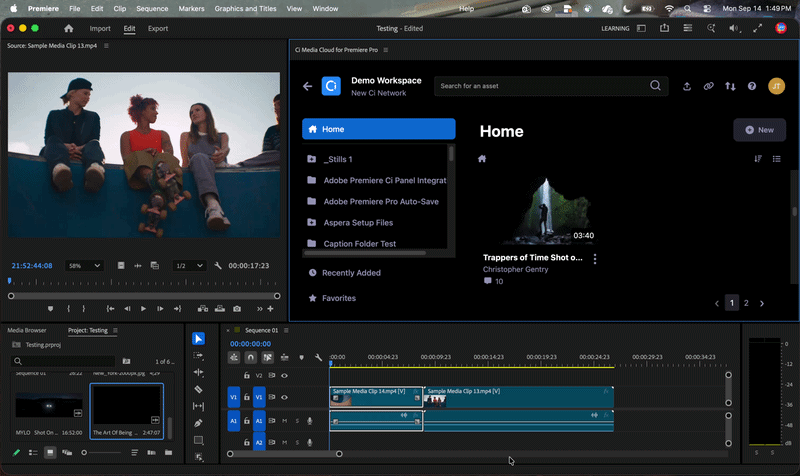Open the Source monitor zoom level 58% dropdown
Image resolution: width=800 pixels, height=476 pixels.
pyautogui.click(x=84, y=266)
